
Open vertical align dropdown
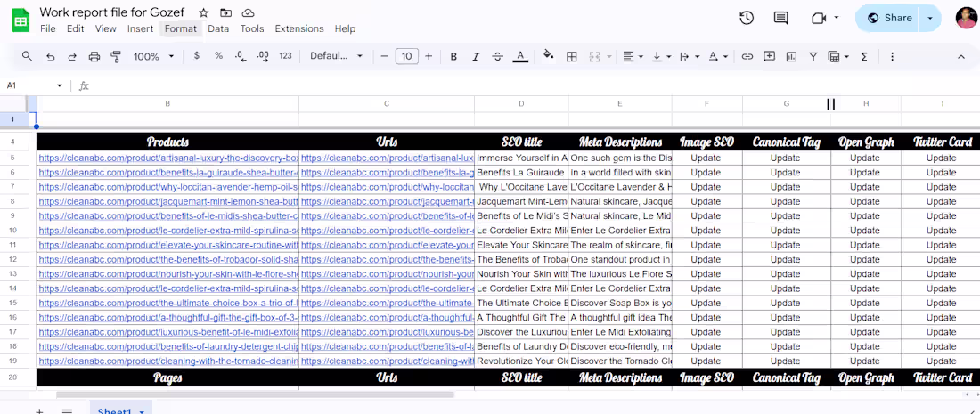(661, 57)
